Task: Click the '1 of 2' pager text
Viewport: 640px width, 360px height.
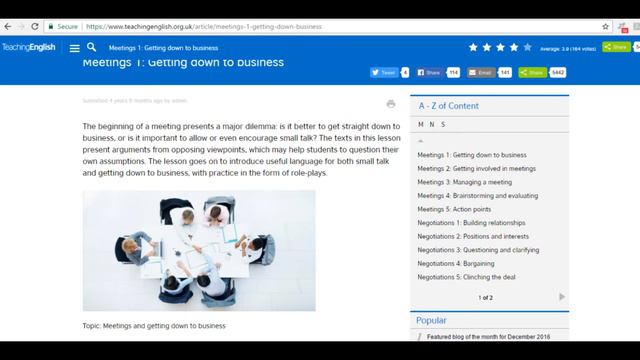Action: pyautogui.click(x=485, y=298)
